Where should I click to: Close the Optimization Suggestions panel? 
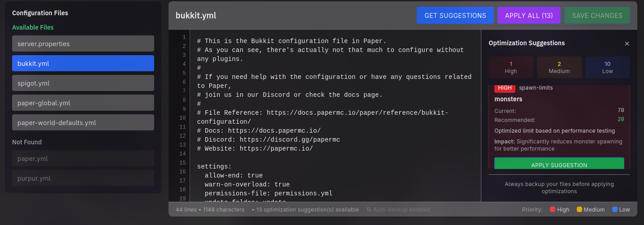click(x=627, y=43)
